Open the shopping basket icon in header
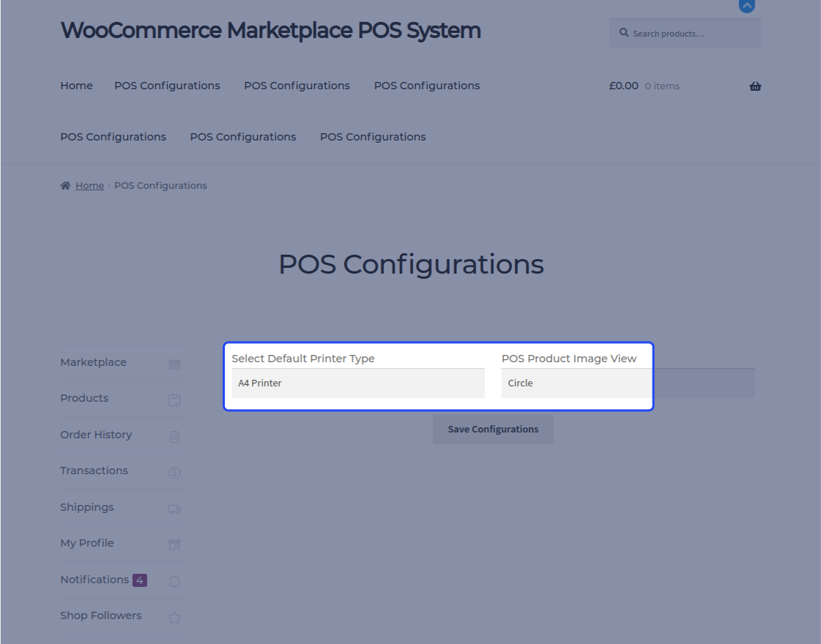Image resolution: width=821 pixels, height=644 pixels. 755,86
